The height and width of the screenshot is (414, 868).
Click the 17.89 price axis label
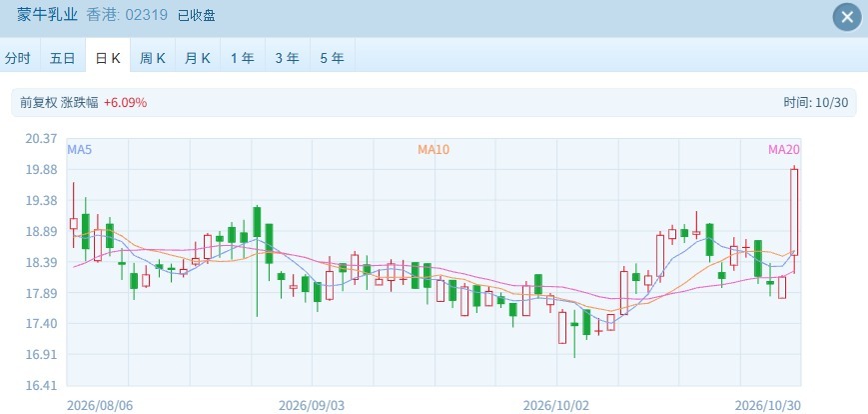coord(41,293)
